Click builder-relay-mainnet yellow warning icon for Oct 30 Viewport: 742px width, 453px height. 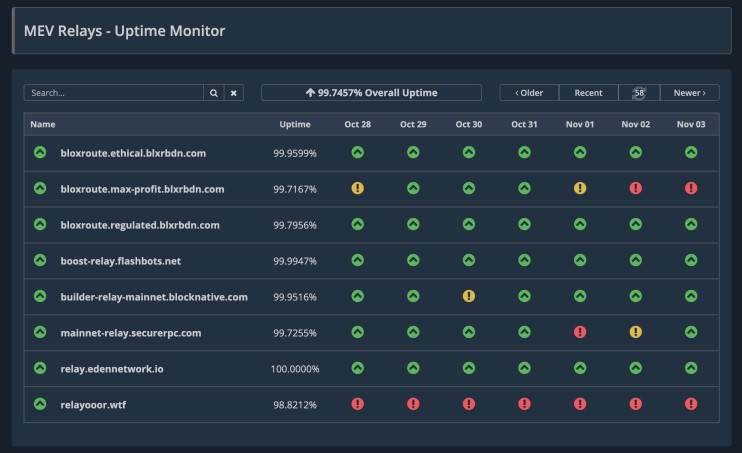469,296
